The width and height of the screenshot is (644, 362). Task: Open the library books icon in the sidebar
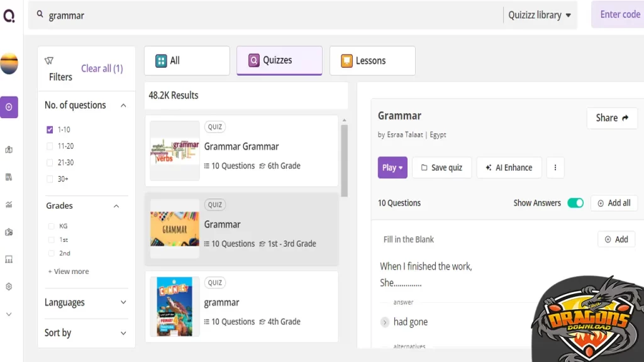point(9,177)
